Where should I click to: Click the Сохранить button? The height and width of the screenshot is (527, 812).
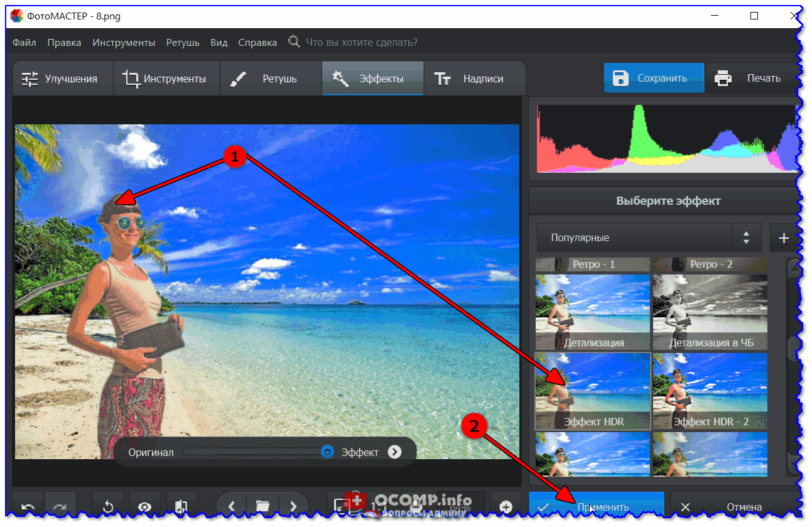[654, 79]
